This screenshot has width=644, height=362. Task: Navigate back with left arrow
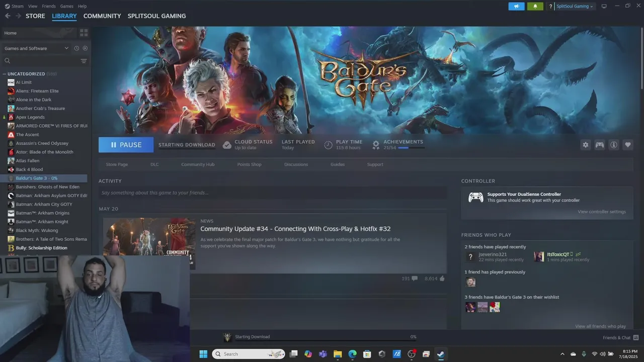point(8,16)
